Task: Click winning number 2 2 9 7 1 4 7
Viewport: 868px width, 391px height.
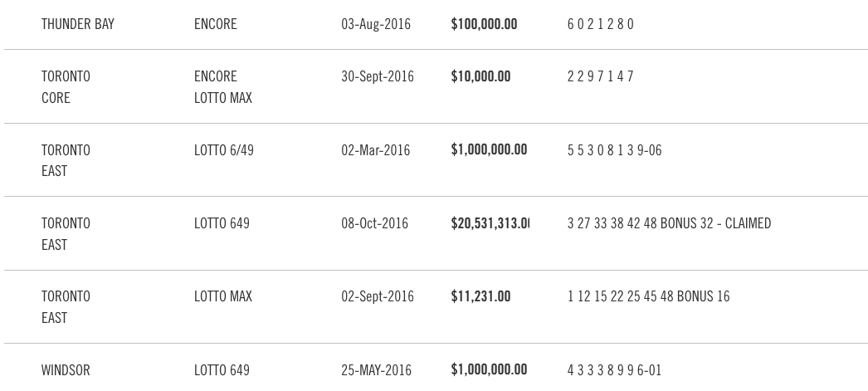Action: tap(601, 76)
